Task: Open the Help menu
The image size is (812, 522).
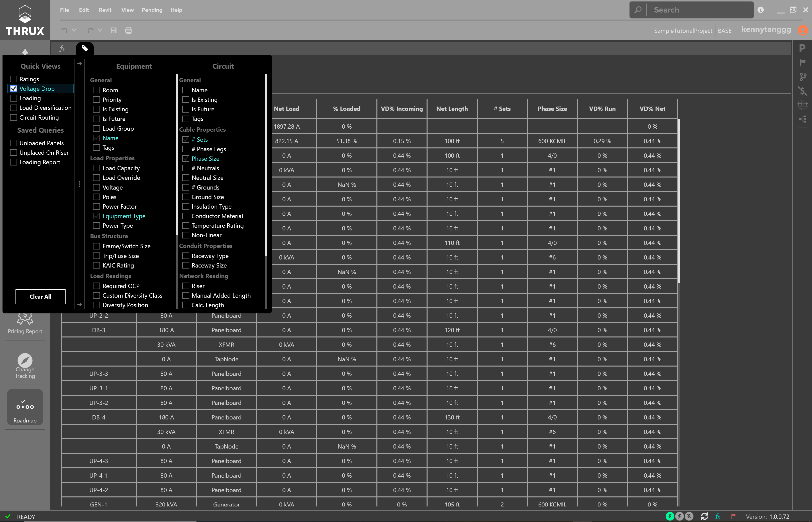Action: click(176, 10)
